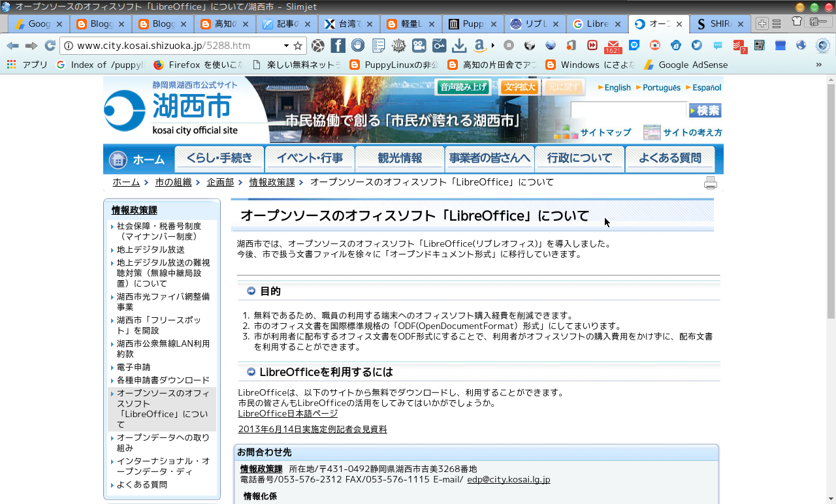Expand the bookmarks bar overflow chevron
This screenshot has width=836, height=504.
coord(819,65)
